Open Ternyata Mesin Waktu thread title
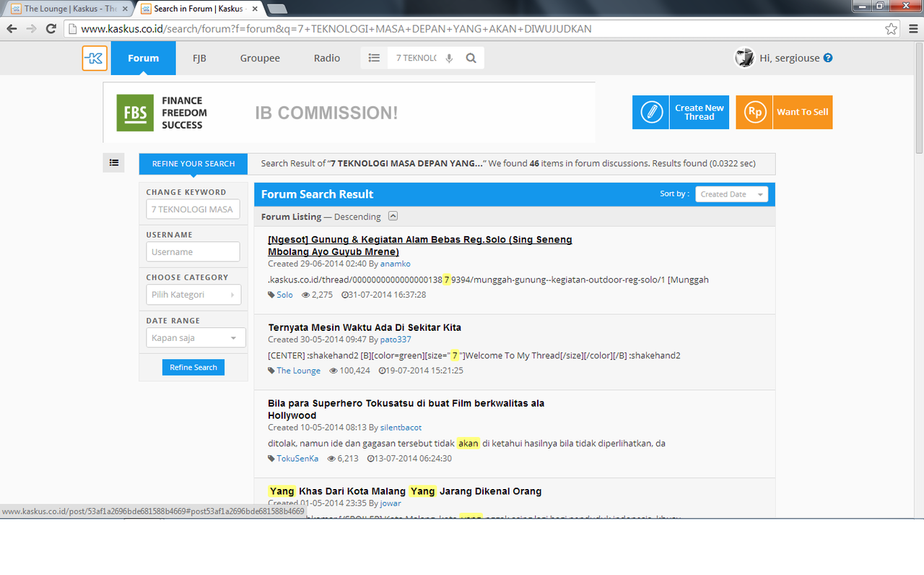Image resolution: width=924 pixels, height=575 pixels. point(365,327)
